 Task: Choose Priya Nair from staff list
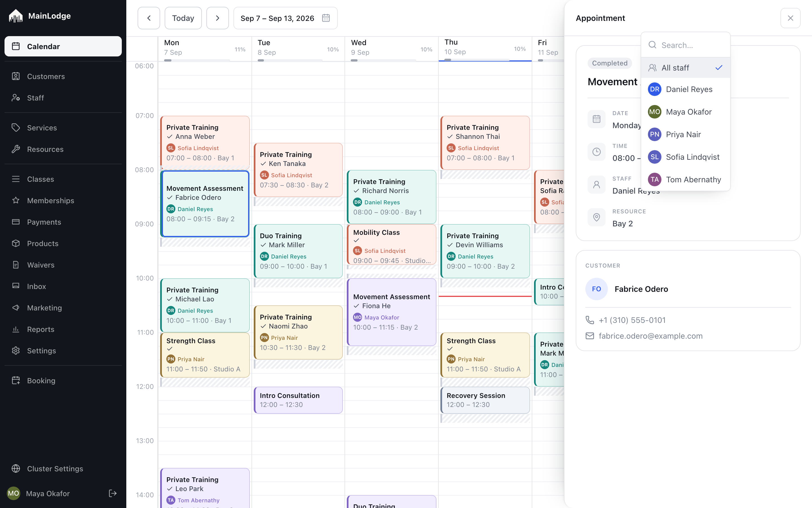[685, 134]
